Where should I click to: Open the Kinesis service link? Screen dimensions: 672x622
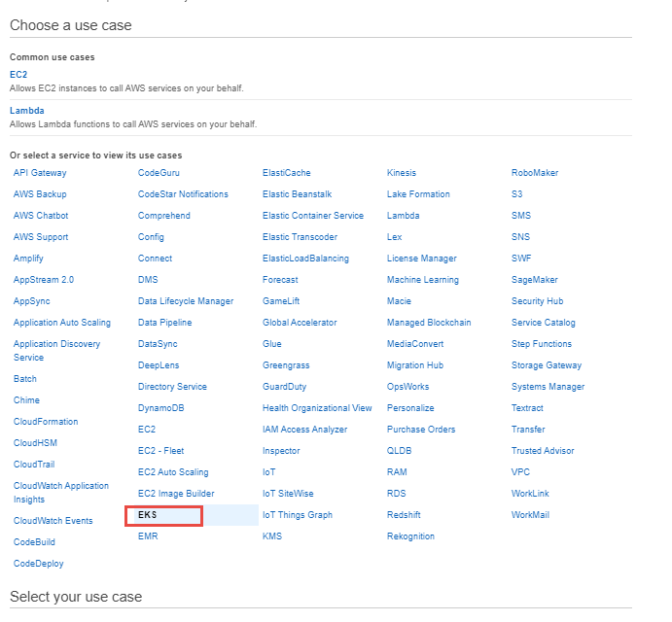click(401, 173)
